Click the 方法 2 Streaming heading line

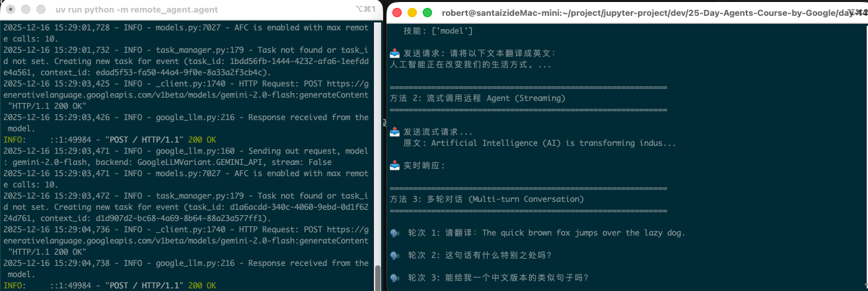(478, 98)
